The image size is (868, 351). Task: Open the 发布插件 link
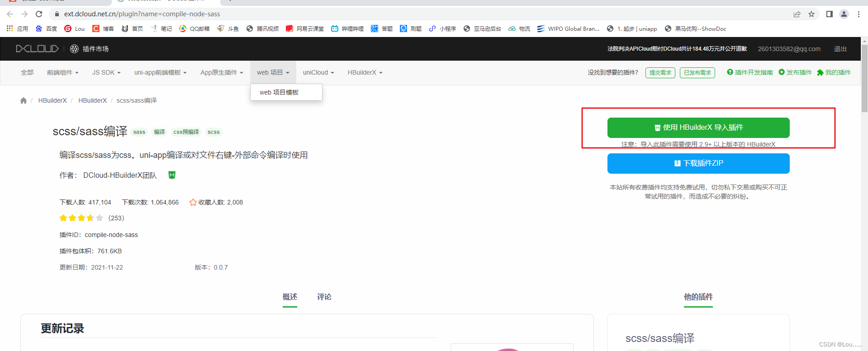(x=795, y=72)
